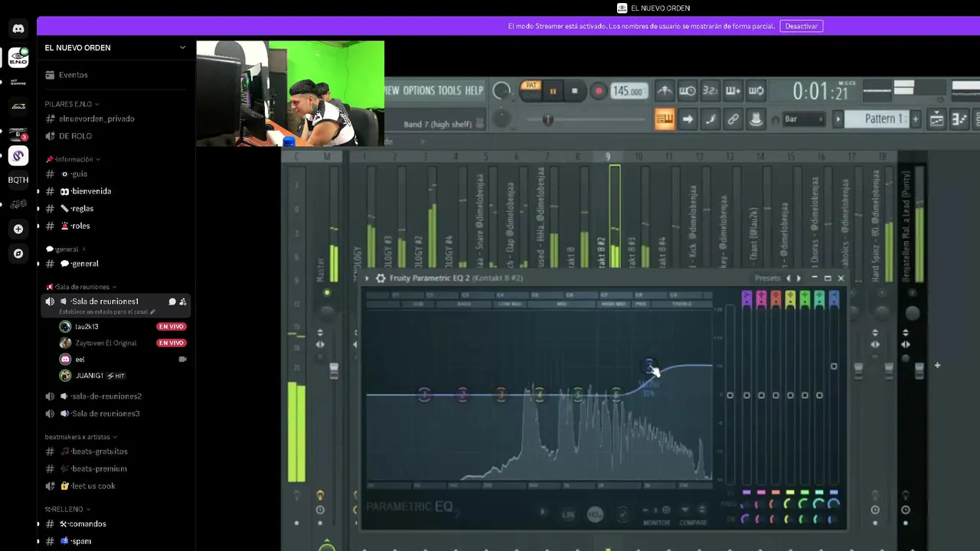
Task: Open Discord direct messages home icon
Action: 18,29
